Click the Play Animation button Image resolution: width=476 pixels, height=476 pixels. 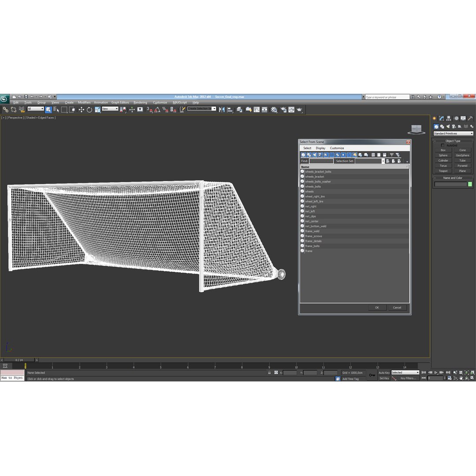[436, 372]
